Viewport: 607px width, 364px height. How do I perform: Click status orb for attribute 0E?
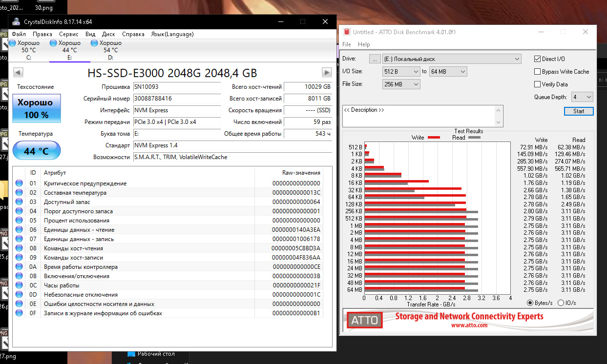[19, 304]
